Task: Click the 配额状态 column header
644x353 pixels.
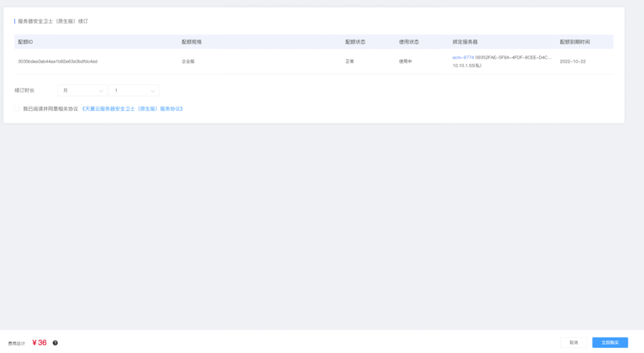Action: (355, 42)
